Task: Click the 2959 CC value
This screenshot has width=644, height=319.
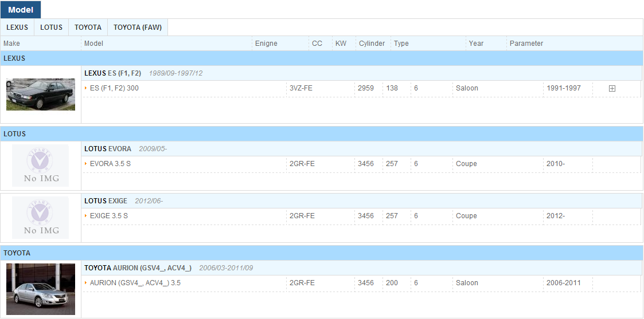Action: [x=366, y=88]
